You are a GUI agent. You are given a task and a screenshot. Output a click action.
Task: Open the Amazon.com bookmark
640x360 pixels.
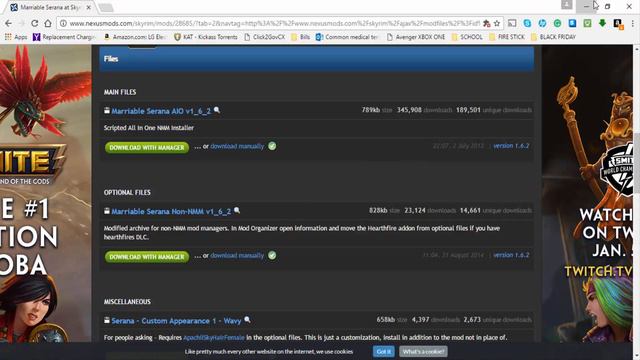click(135, 37)
